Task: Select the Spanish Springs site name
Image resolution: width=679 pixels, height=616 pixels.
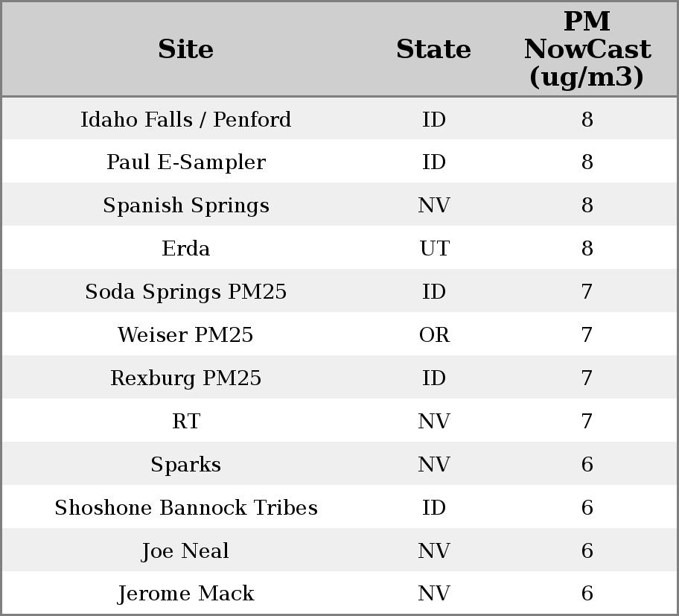Action: coord(186,206)
